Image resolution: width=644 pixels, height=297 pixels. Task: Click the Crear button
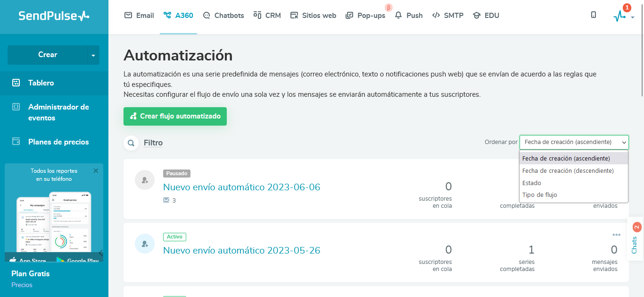click(48, 55)
